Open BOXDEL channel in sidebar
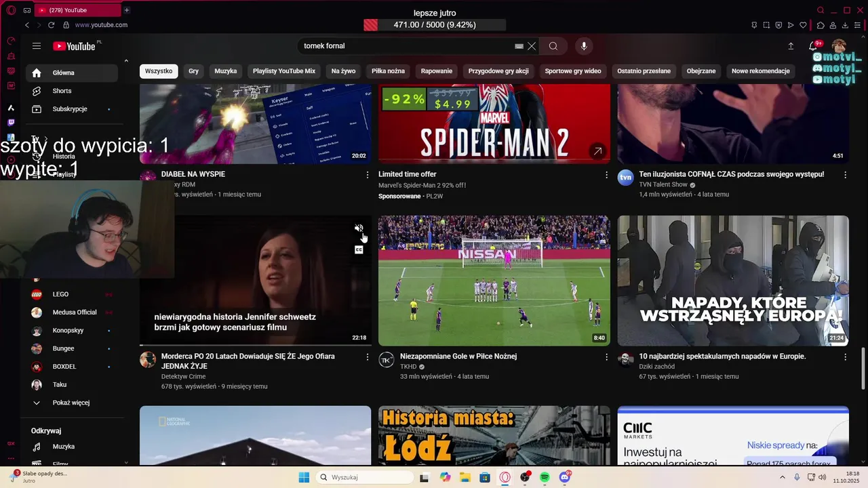This screenshot has width=868, height=488. click(71, 367)
